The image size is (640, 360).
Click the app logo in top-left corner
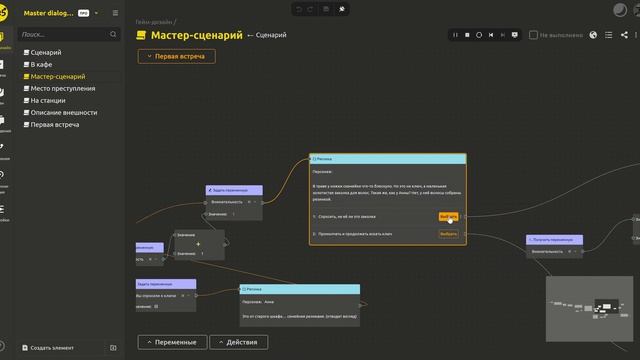point(3,13)
